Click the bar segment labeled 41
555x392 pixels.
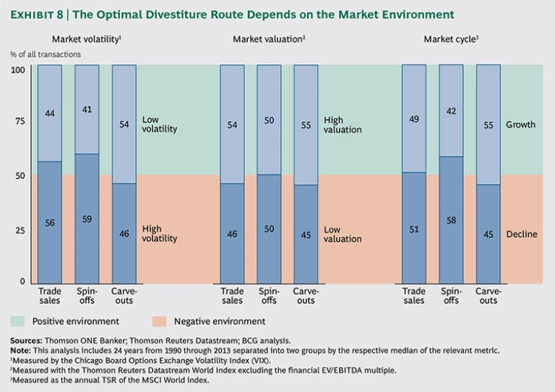click(x=87, y=109)
